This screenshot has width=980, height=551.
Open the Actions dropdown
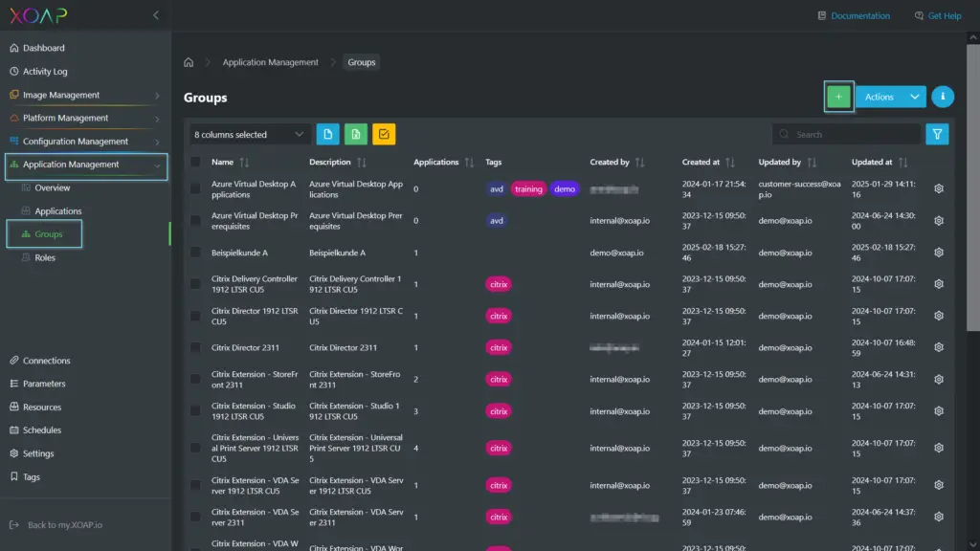tap(892, 96)
